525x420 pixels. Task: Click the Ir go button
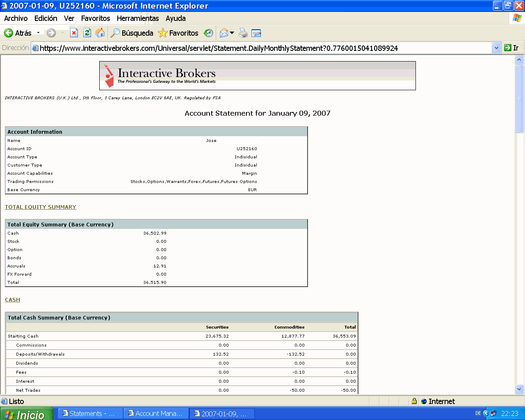pos(512,48)
